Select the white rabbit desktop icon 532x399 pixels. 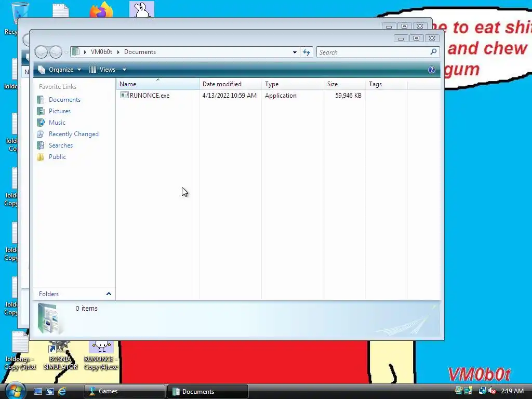[x=142, y=9]
